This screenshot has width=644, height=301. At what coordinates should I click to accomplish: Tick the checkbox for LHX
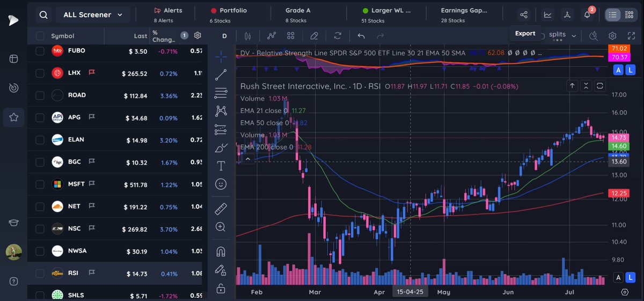[x=40, y=73]
